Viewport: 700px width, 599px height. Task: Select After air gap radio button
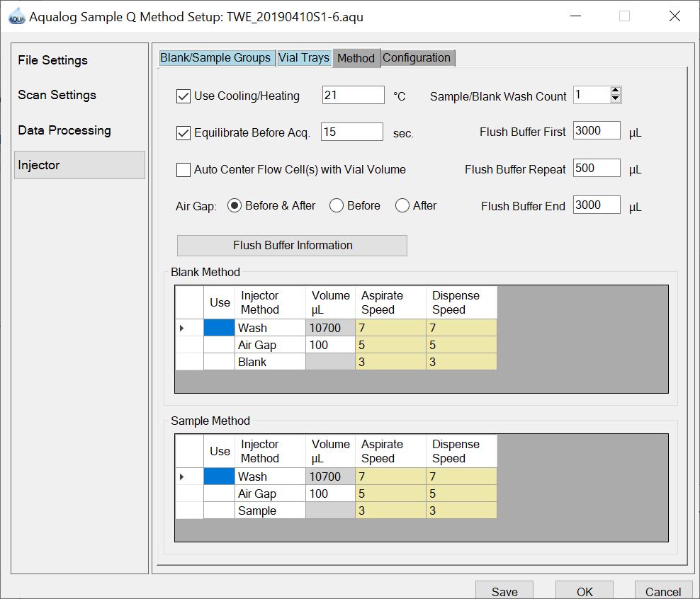(402, 205)
